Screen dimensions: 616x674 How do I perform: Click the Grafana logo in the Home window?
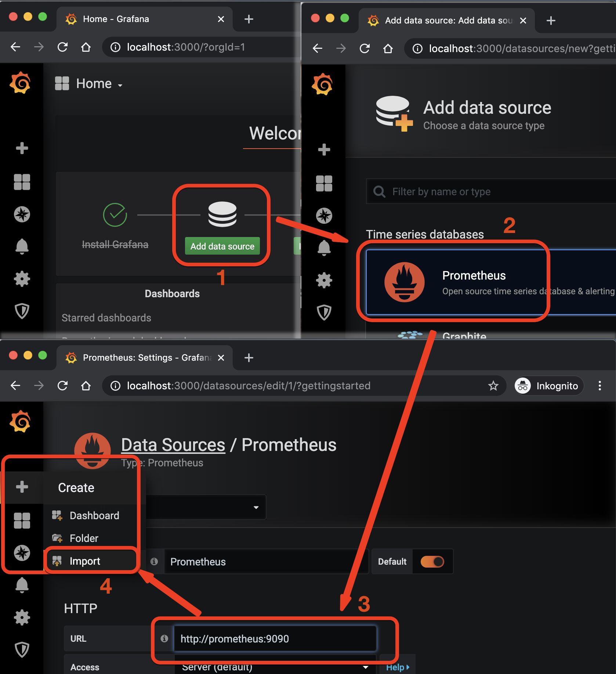pos(21,83)
